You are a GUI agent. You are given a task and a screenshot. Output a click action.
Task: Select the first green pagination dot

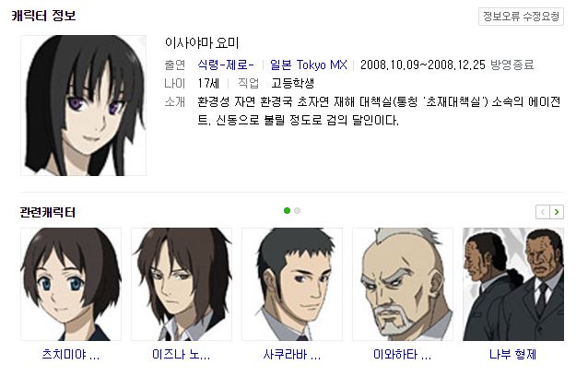(288, 211)
